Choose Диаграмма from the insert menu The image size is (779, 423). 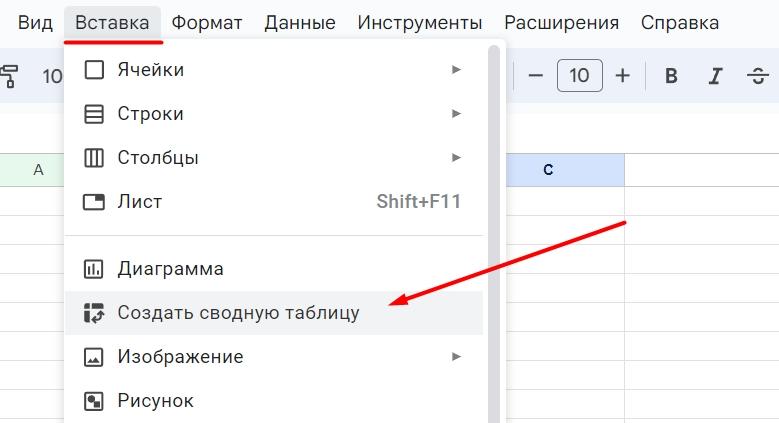coord(272,269)
